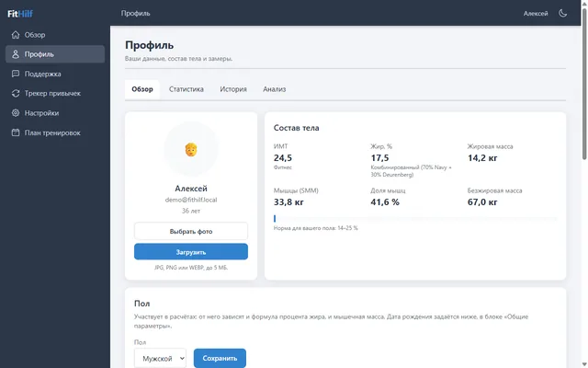The width and height of the screenshot is (588, 368).
Task: Click the refresh icon beside Трекер привычек
Action: 16,93
